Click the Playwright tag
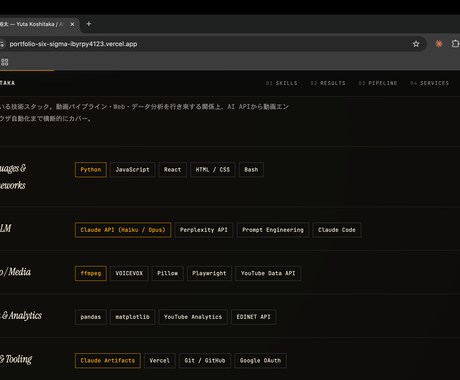This screenshot has width=460, height=380. [209, 273]
